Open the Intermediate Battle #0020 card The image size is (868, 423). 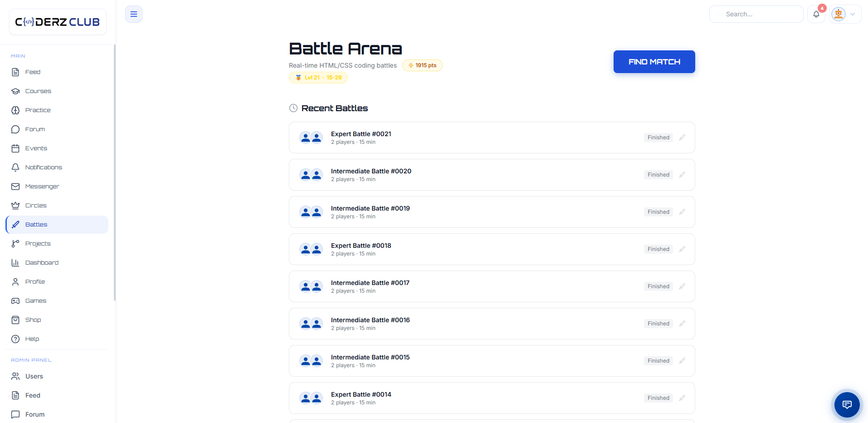[492, 175]
